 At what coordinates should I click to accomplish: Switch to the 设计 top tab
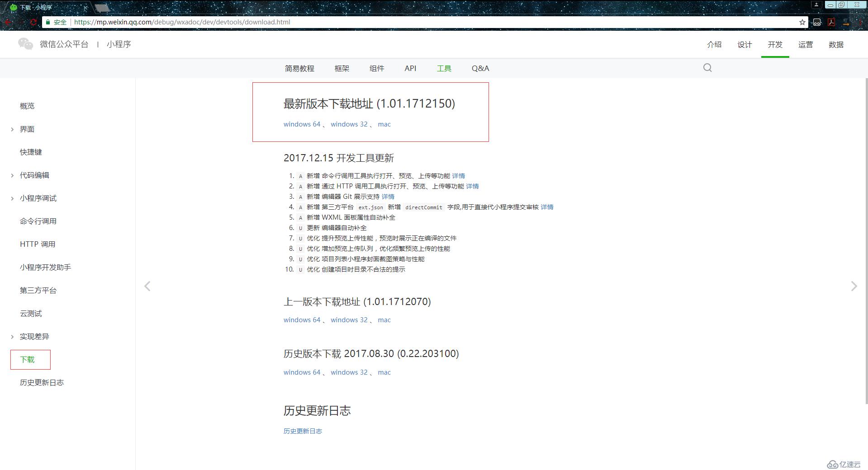(745, 44)
